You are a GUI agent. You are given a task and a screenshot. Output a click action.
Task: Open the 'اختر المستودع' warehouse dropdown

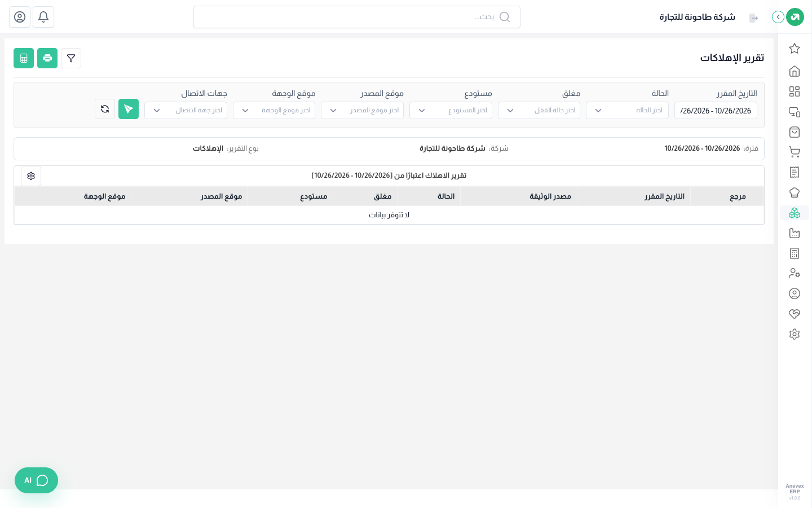pyautogui.click(x=451, y=111)
